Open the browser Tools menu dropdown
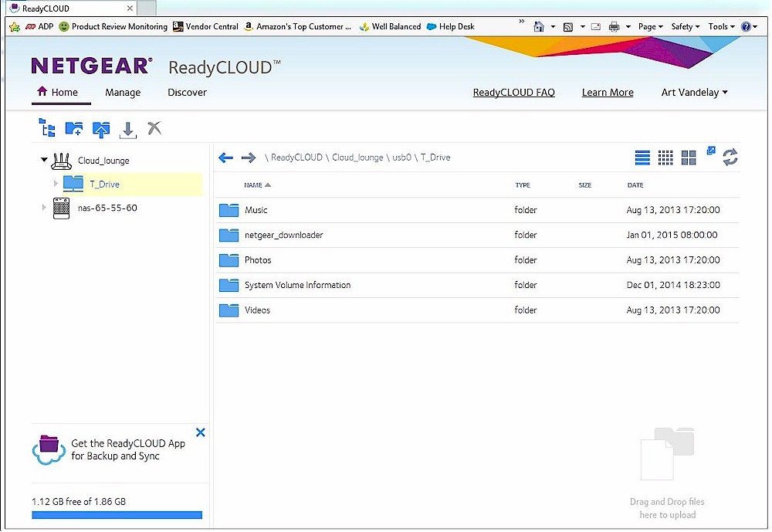The image size is (772, 532). tap(721, 26)
